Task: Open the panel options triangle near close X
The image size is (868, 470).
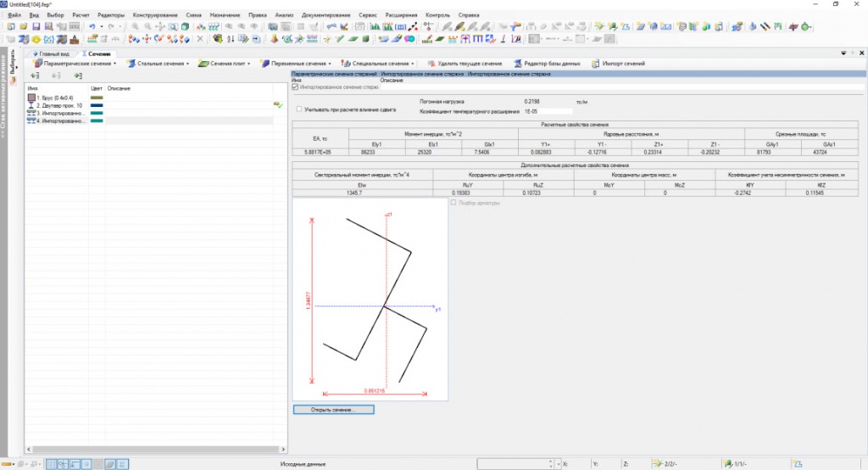Action: pos(843,53)
